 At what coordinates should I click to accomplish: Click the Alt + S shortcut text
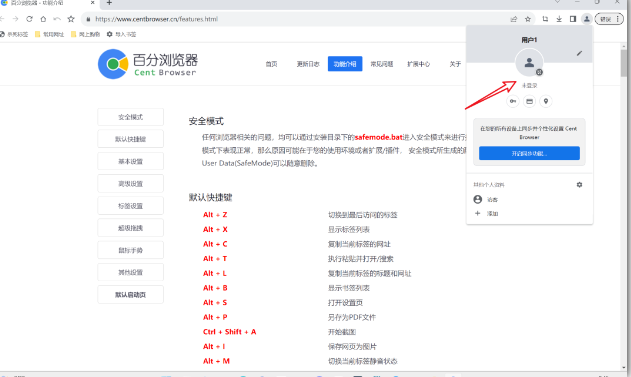(x=215, y=303)
